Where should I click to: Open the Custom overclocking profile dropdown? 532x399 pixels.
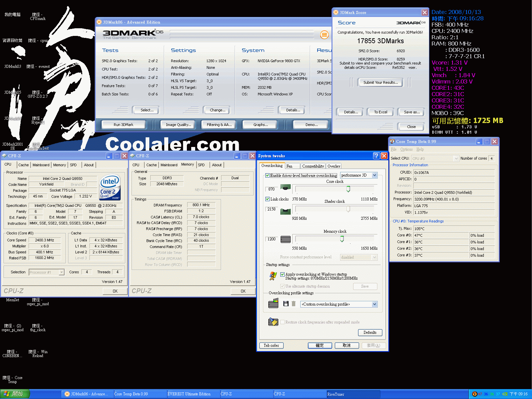339,304
